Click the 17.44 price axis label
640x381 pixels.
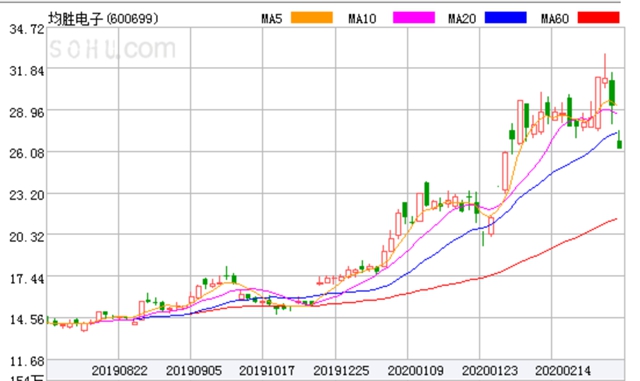click(27, 279)
